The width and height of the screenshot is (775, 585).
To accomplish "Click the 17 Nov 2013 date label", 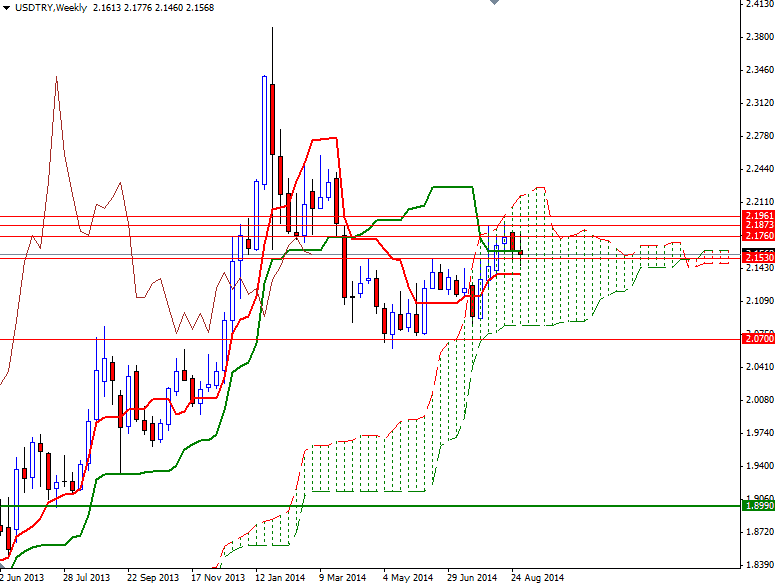I will coord(217,577).
